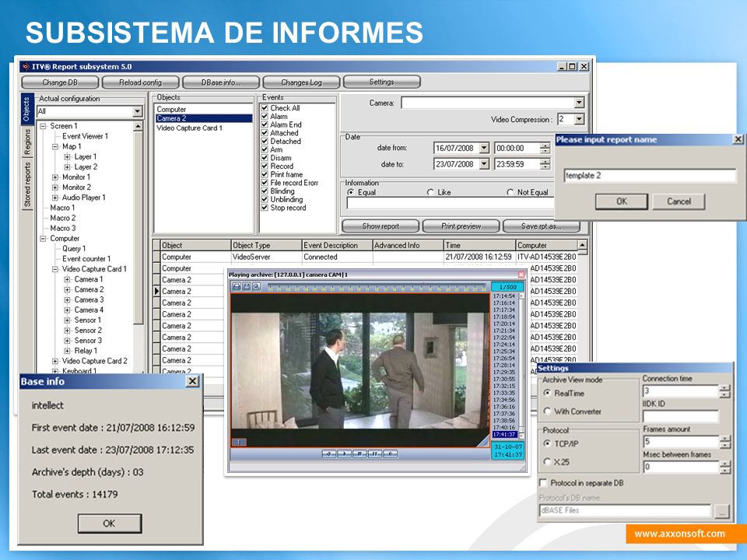Screen dimensions: 747x560
Task: Expand the Layer 1 tree node
Action: click(67, 156)
